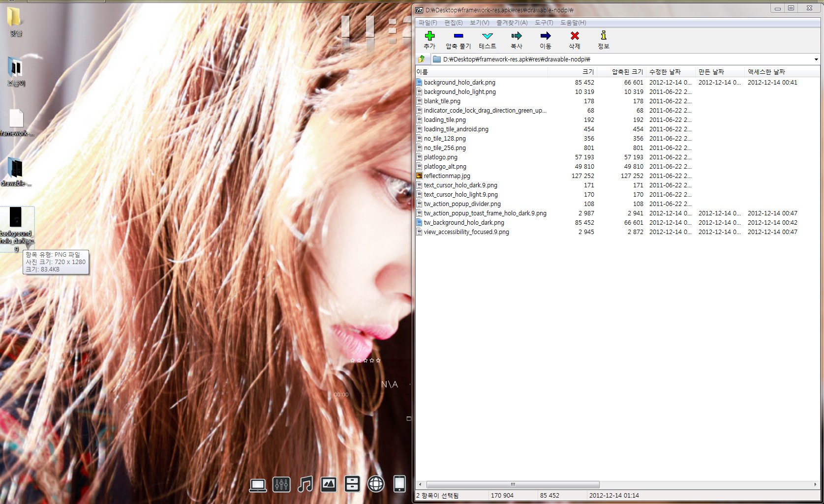Expand the address bar path dropdown
This screenshot has height=504, width=824.
pyautogui.click(x=816, y=59)
